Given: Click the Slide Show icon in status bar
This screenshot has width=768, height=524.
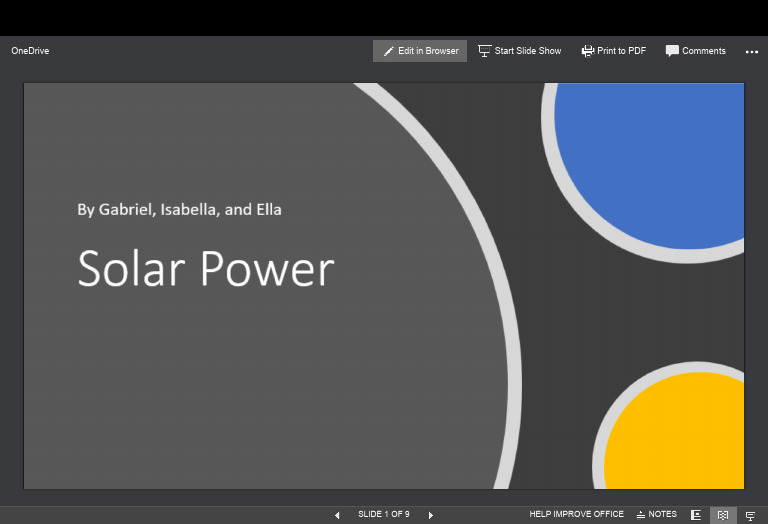Looking at the screenshot, I should pyautogui.click(x=750, y=515).
